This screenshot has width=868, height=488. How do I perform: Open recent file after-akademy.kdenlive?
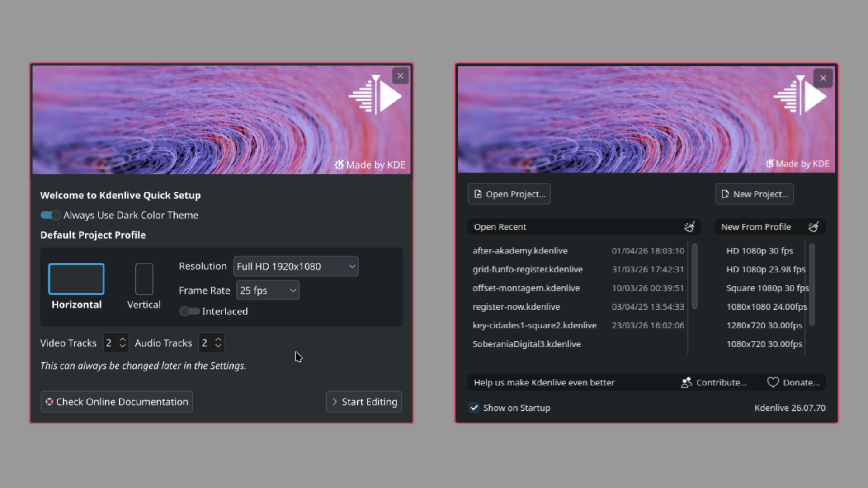(x=520, y=251)
